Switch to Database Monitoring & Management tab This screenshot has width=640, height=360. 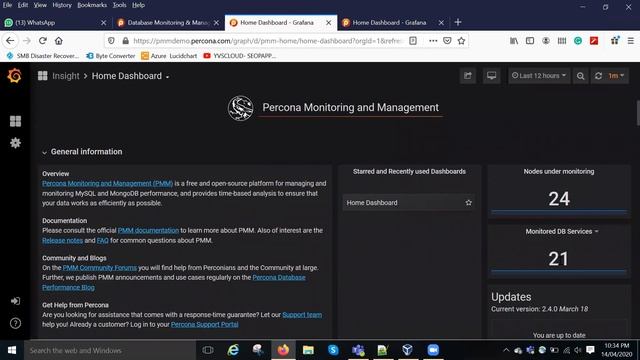(x=168, y=23)
